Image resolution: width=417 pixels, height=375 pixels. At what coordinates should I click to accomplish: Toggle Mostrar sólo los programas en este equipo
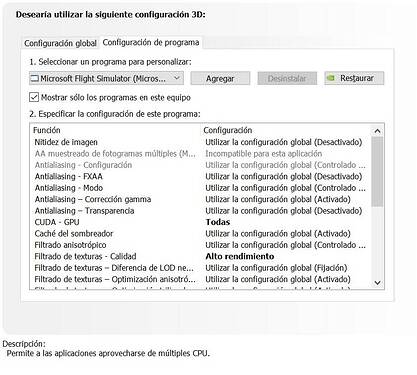[34, 97]
